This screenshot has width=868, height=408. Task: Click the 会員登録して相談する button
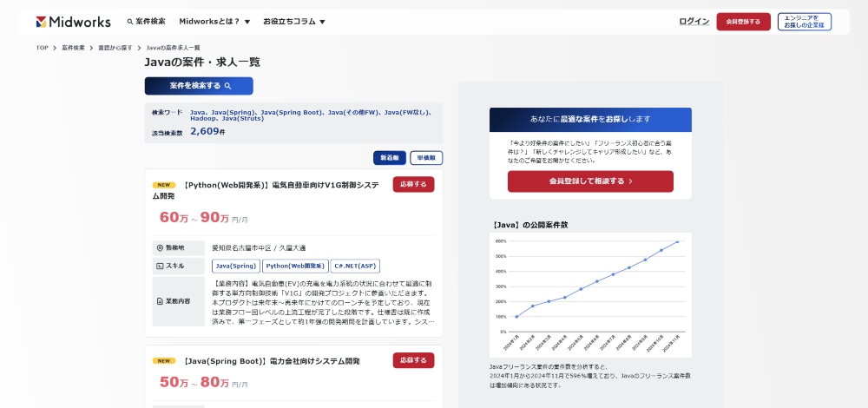click(x=590, y=181)
